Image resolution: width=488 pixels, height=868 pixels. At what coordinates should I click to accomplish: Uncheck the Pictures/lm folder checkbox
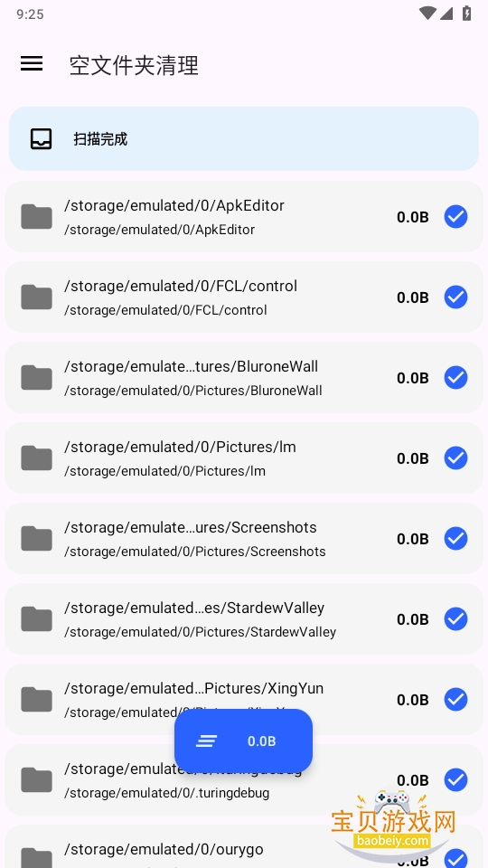tap(455, 458)
